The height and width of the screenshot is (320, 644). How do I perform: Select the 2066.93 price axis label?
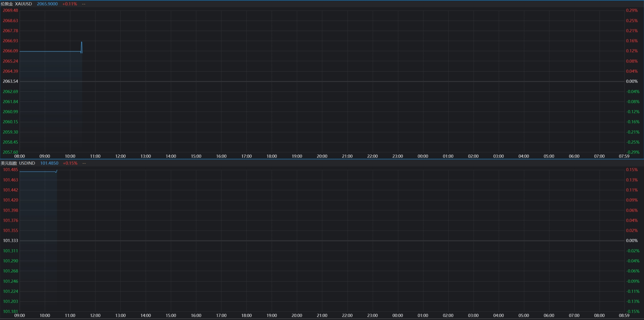point(10,41)
